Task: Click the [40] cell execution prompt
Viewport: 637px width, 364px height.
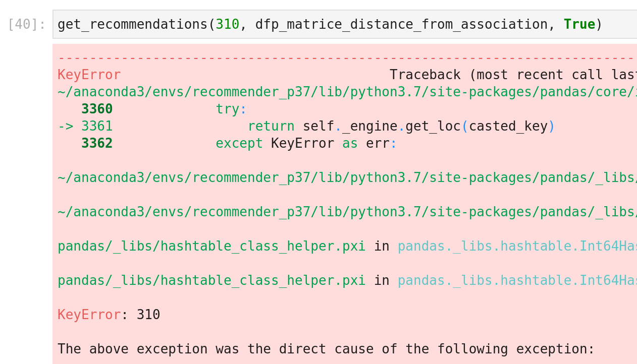Action: [x=27, y=24]
